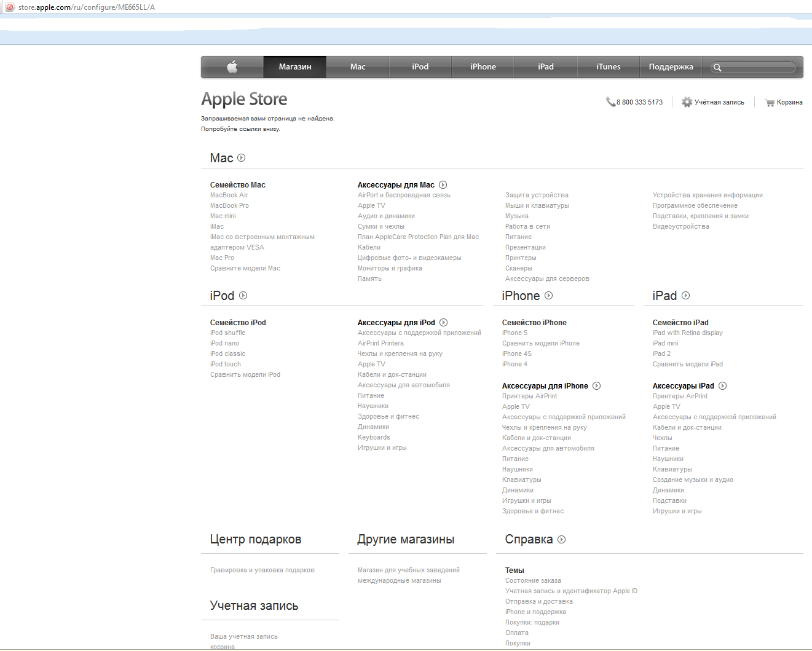Viewport: 812px width, 651px height.
Task: Open Мыши и клавиатуры link
Action: (537, 206)
